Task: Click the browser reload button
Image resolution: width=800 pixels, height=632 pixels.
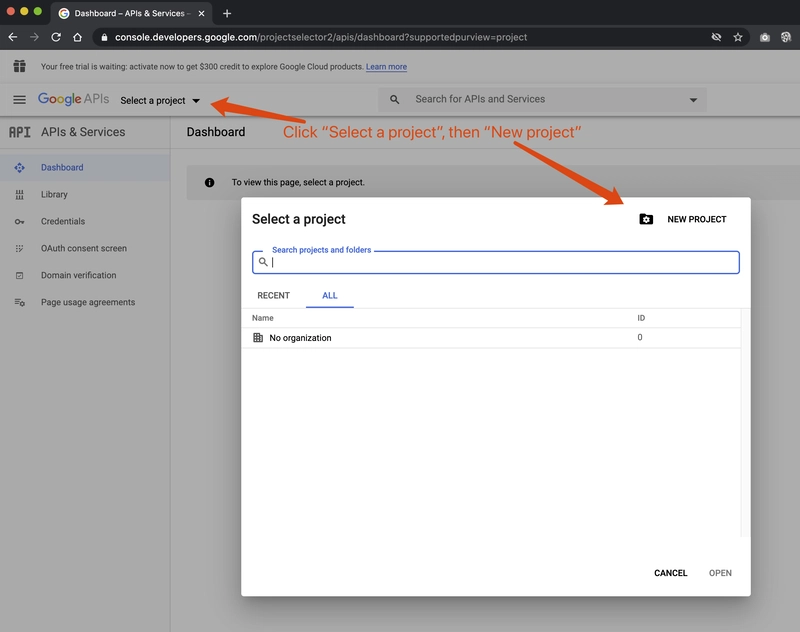Action: (56, 37)
